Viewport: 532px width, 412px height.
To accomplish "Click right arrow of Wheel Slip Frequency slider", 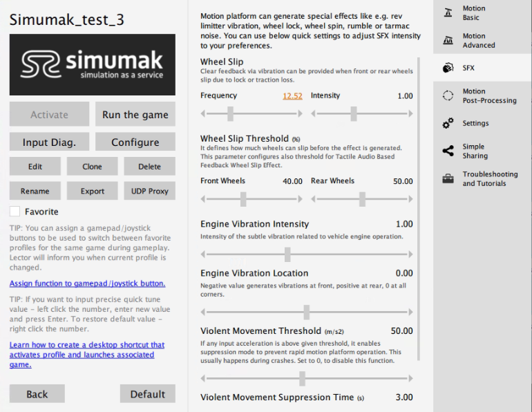I will point(300,113).
